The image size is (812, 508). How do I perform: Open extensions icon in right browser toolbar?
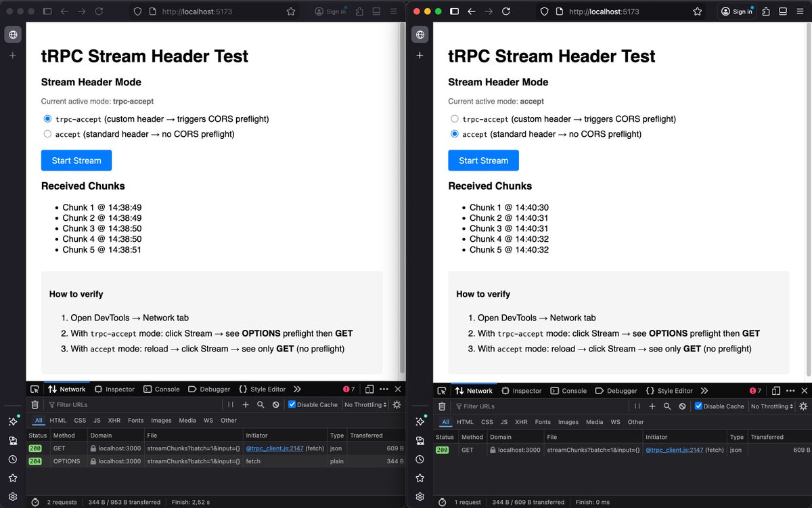coord(766,12)
